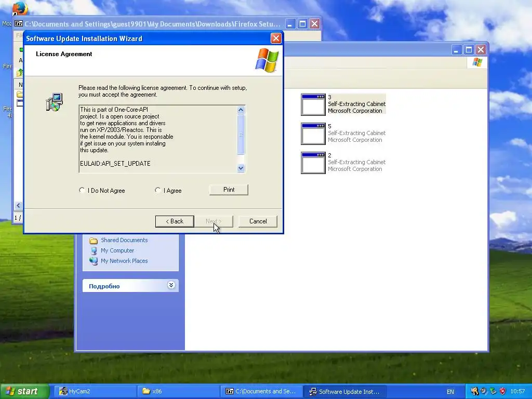
Task: Go back with the < Back button
Action: coord(175,221)
